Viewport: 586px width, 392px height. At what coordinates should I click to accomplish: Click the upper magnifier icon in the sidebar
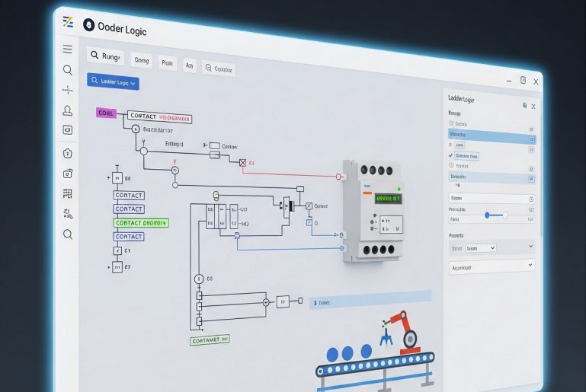(68, 70)
